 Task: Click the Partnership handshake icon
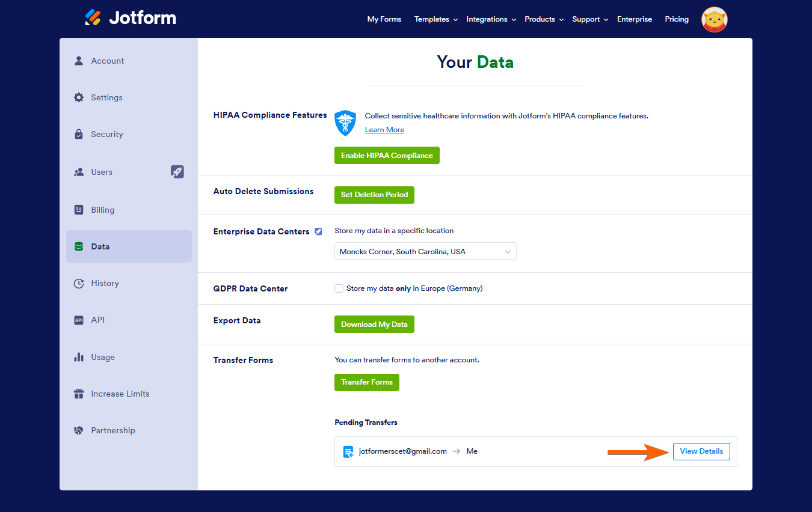[x=79, y=430]
